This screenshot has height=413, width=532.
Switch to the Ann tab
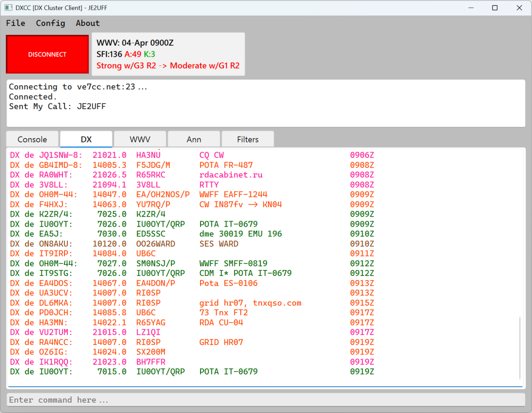click(x=194, y=139)
